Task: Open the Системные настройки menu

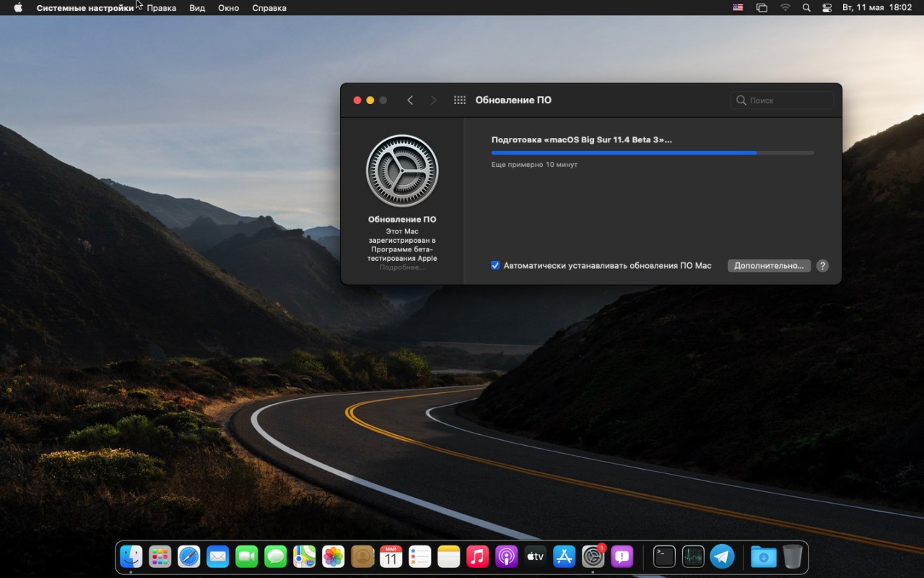Action: 85,8
